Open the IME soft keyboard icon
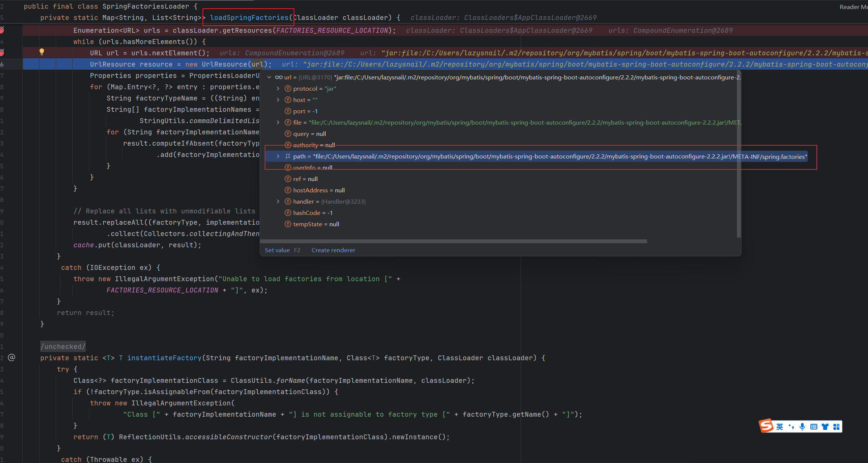This screenshot has width=868, height=463. 814,427
